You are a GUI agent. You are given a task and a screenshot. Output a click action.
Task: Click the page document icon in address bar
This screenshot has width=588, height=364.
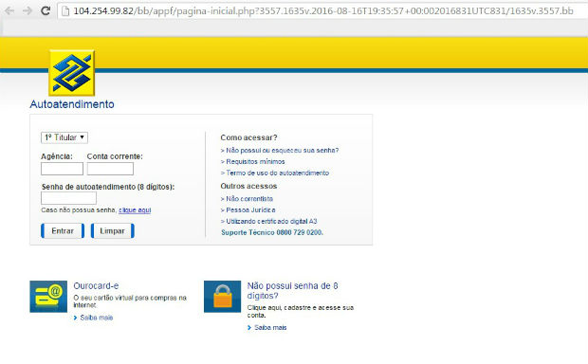65,11
